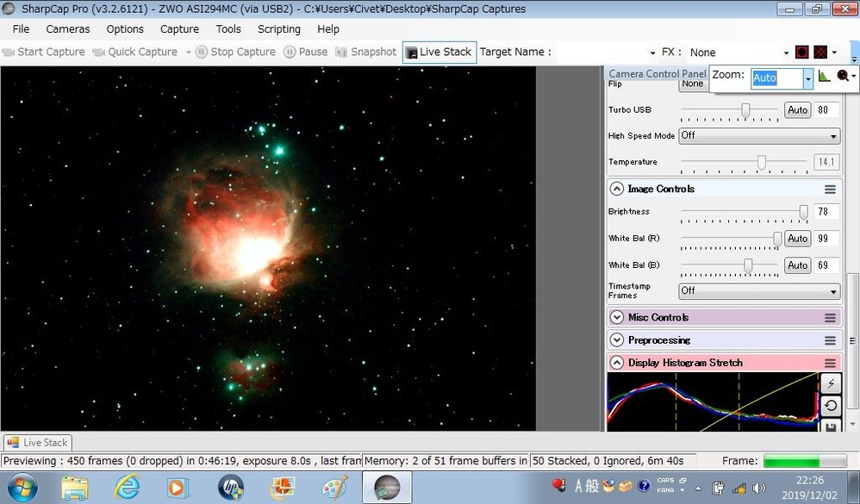Image resolution: width=860 pixels, height=504 pixels.
Task: Expand the Preprocessing section
Action: (x=616, y=340)
